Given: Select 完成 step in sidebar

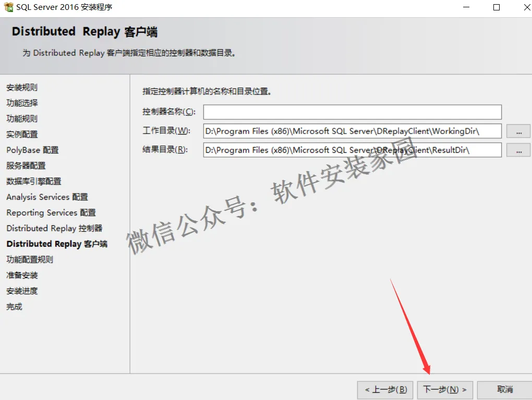Looking at the screenshot, I should coord(14,306).
